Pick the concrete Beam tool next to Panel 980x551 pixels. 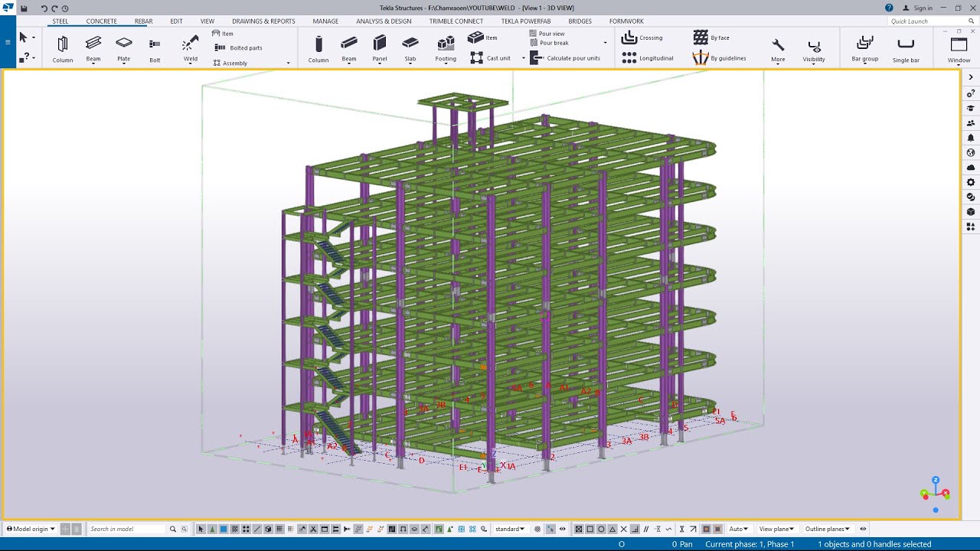point(349,49)
